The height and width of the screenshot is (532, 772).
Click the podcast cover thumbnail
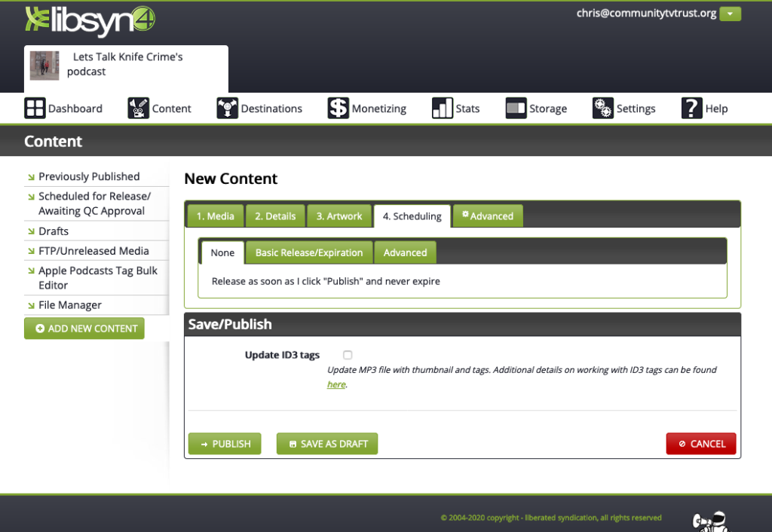coord(44,66)
